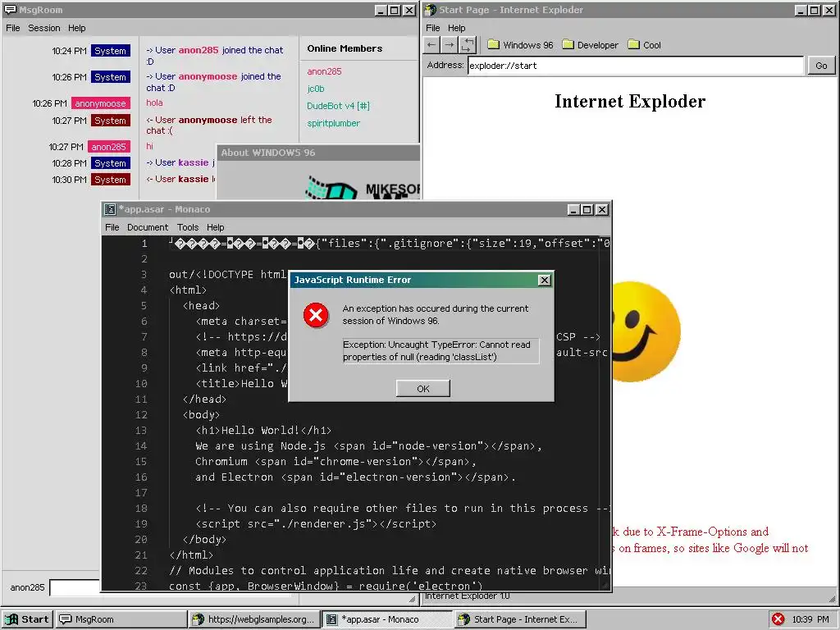Open the Cool bookmark folder
Image resolution: width=840 pixels, height=630 pixels.
pyautogui.click(x=645, y=45)
